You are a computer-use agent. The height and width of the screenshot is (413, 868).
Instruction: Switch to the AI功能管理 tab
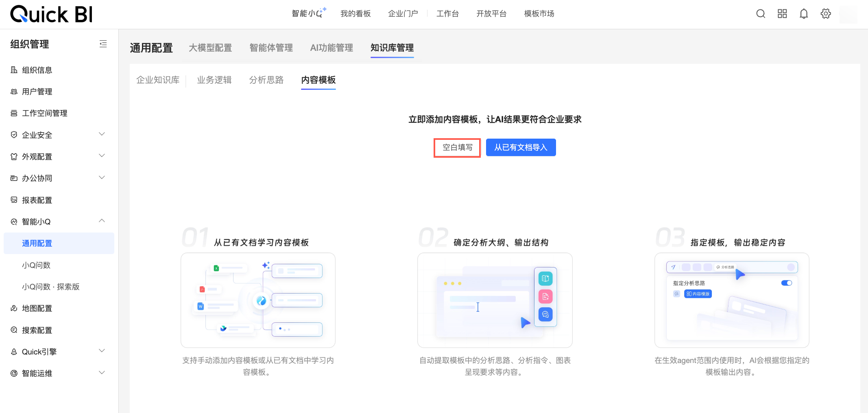[x=331, y=48]
